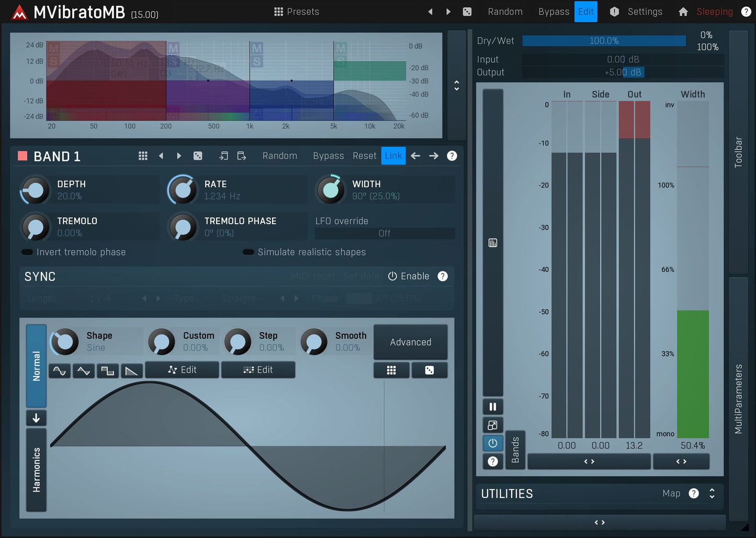This screenshot has width=756, height=538.
Task: Toggle Simulate realistic shapes
Action: point(249,252)
